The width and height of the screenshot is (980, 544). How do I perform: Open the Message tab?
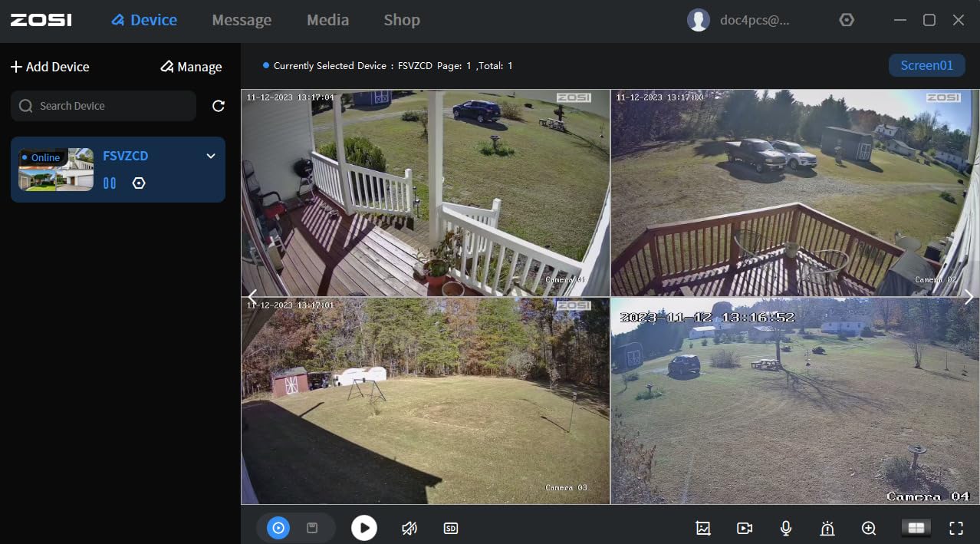point(242,21)
